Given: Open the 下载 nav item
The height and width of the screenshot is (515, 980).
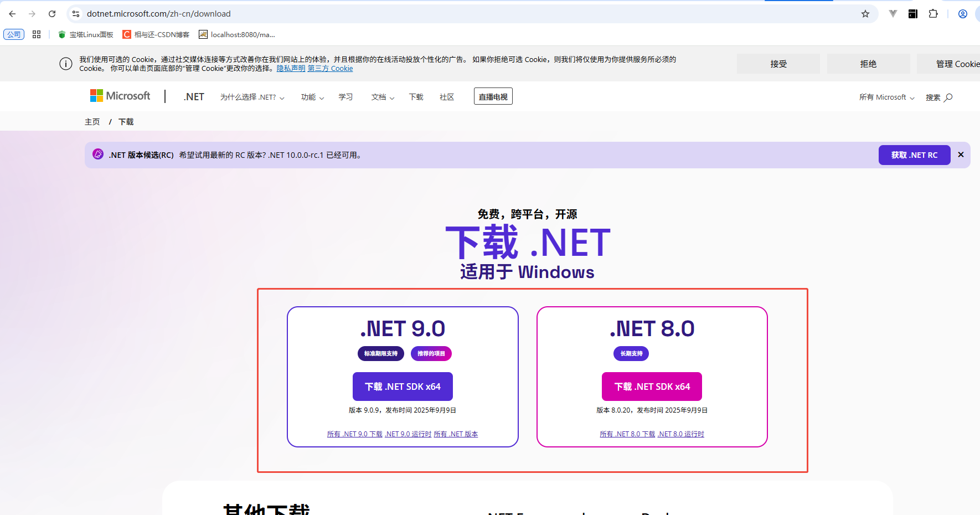Looking at the screenshot, I should tap(416, 97).
